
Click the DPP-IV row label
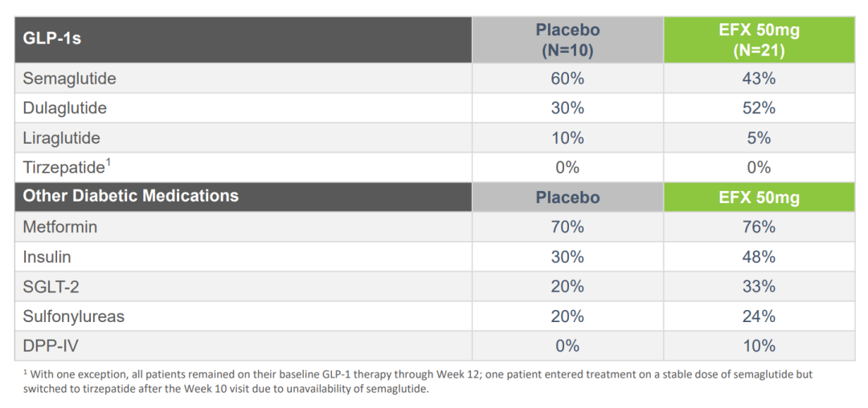tap(50, 346)
